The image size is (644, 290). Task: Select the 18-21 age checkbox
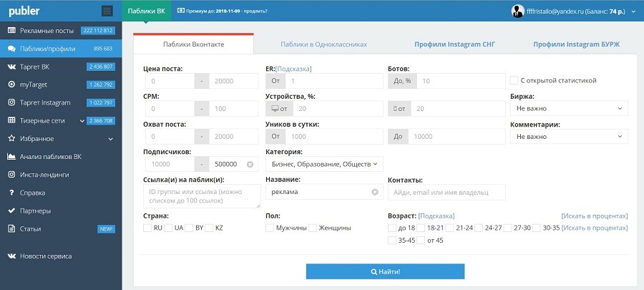(421, 228)
